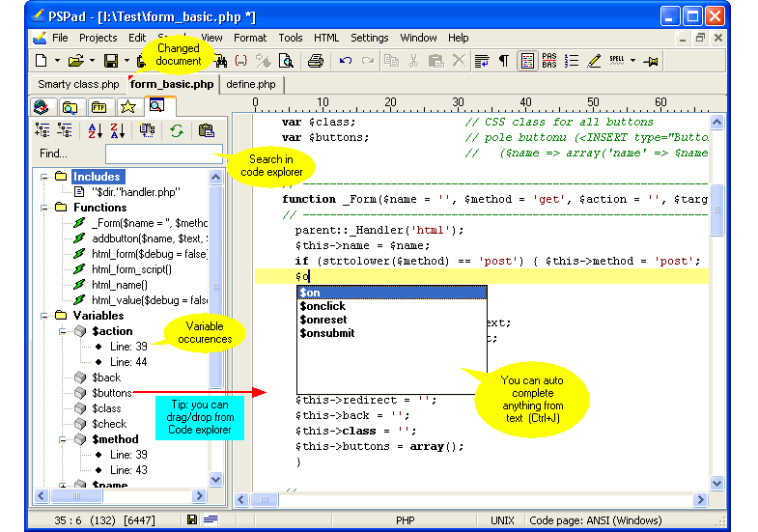Open the File menu
This screenshot has height=532, width=758.
point(60,38)
